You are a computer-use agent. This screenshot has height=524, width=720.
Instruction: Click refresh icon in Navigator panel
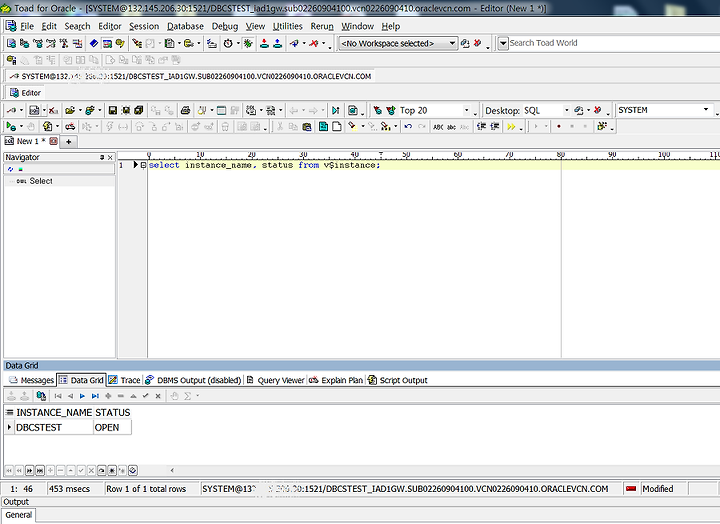coord(11,169)
